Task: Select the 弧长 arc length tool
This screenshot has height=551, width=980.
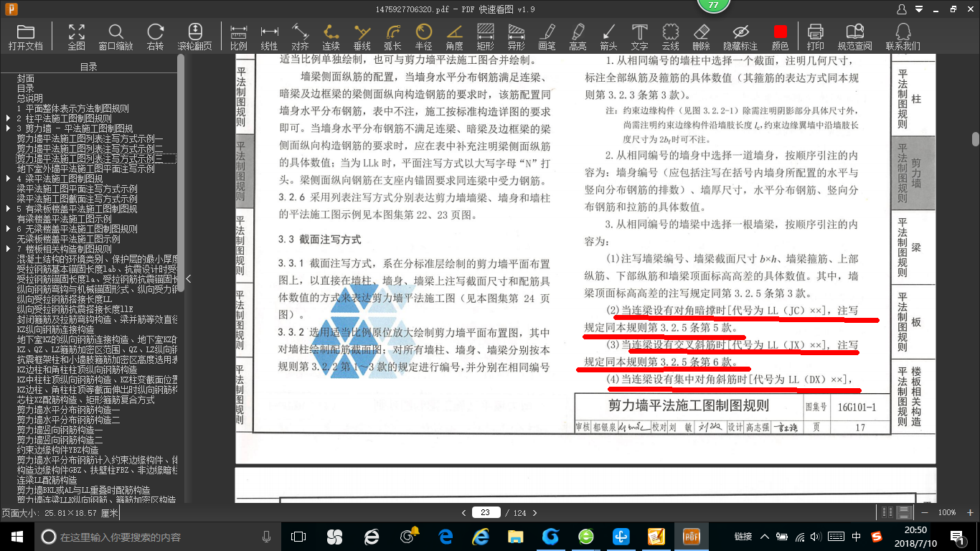Action: coord(392,37)
